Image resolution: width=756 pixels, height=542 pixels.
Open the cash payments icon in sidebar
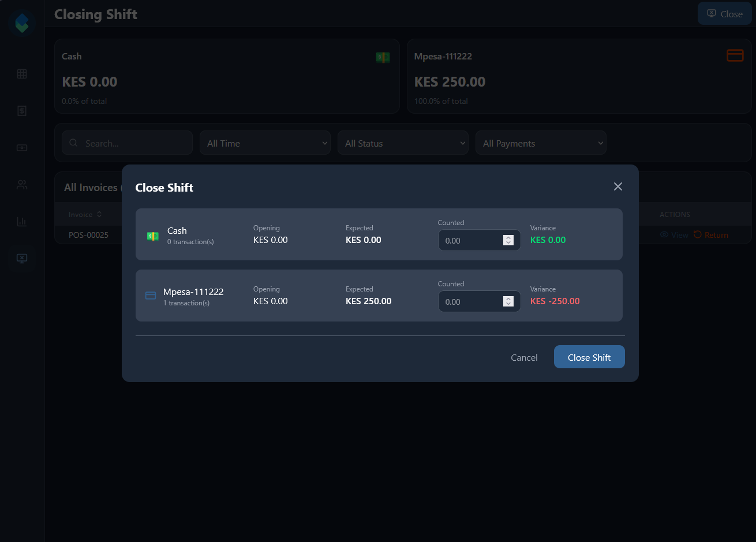click(x=22, y=148)
